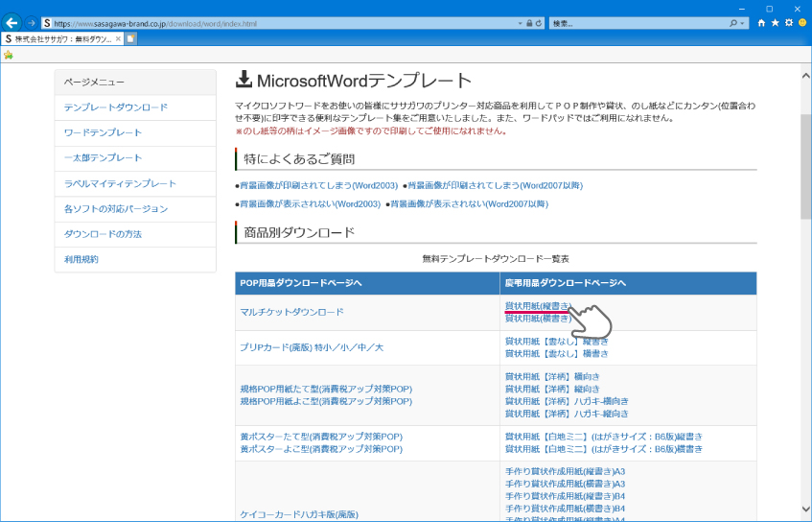The height and width of the screenshot is (522, 812).
Task: Open テンプレートダウンロード in page menu
Action: coord(116,107)
